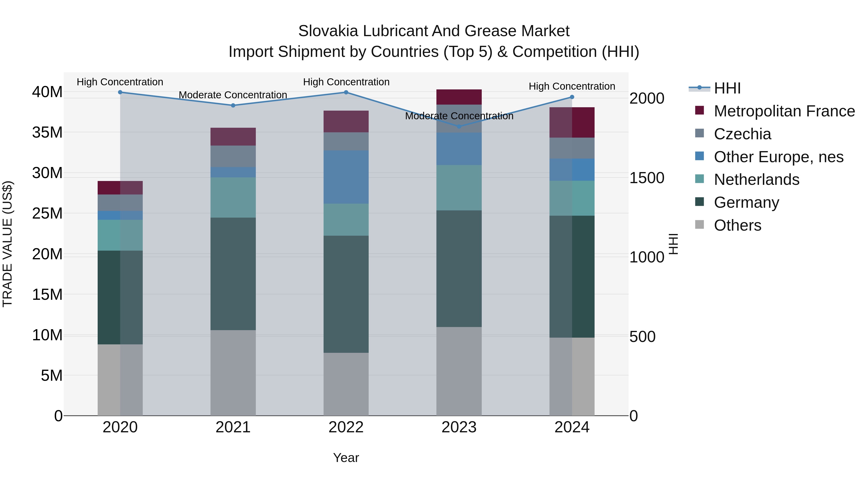Click the 1500 HHI tick label
The image size is (868, 488).
coord(647,178)
